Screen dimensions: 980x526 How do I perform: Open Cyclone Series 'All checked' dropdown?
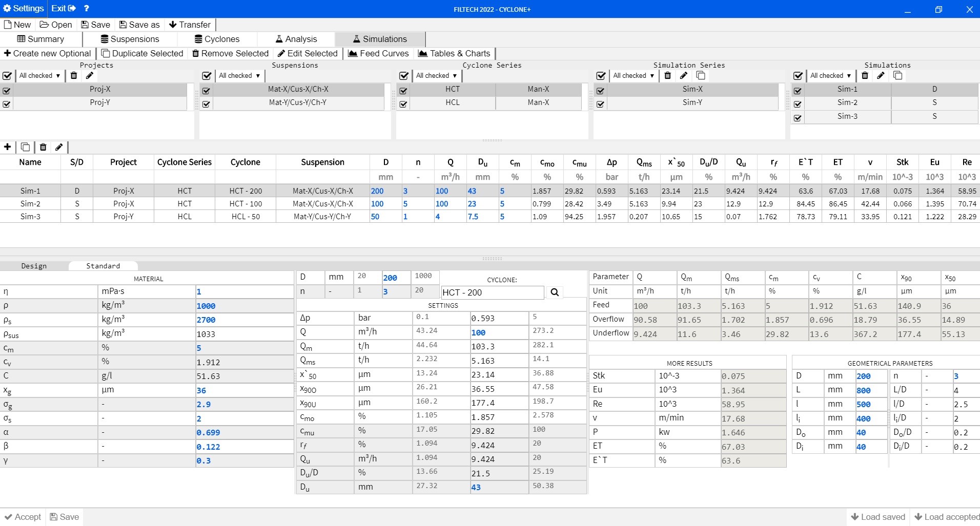(x=436, y=76)
